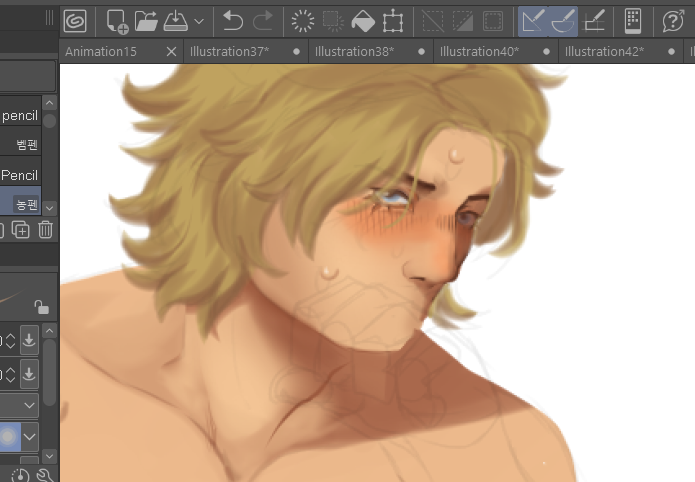Save the document with Save icon

[x=176, y=21]
